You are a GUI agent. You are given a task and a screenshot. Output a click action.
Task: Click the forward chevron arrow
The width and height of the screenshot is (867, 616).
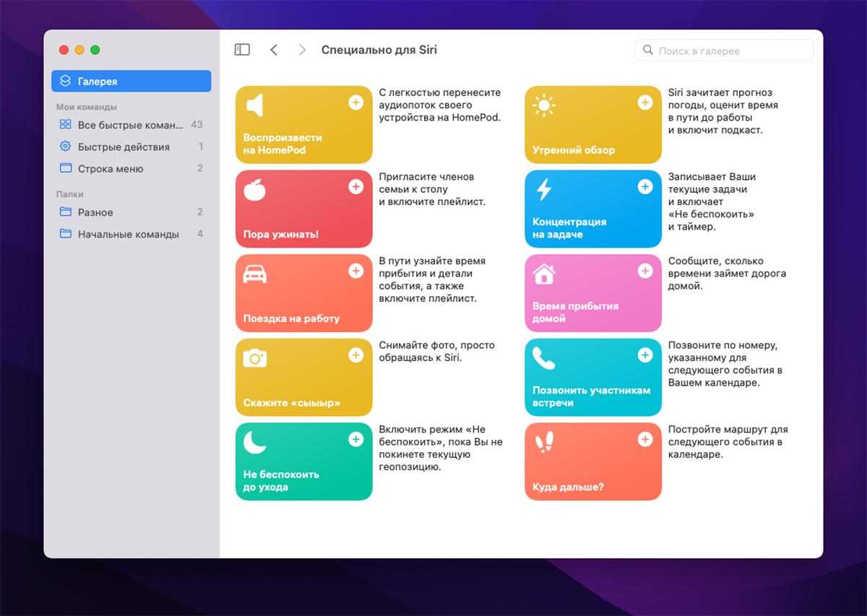tap(302, 50)
